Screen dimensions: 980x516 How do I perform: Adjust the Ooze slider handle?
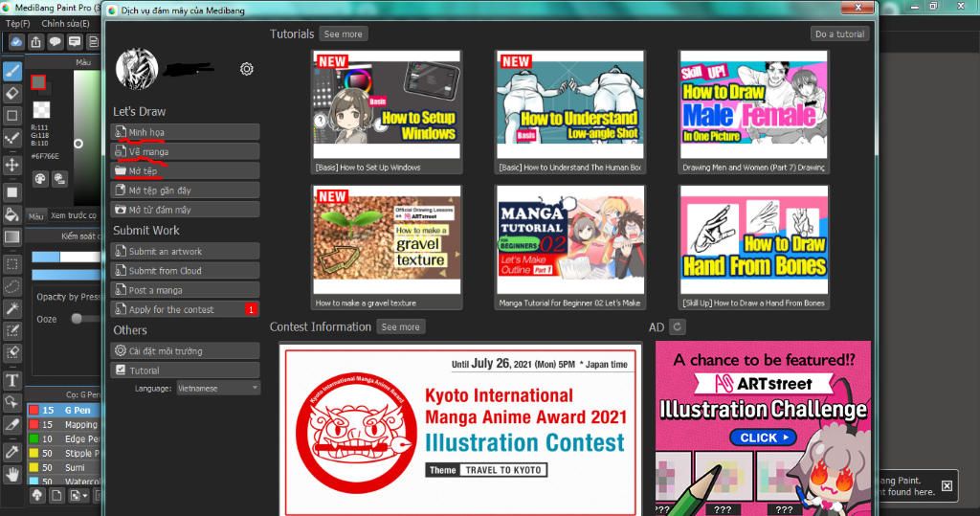[77, 319]
